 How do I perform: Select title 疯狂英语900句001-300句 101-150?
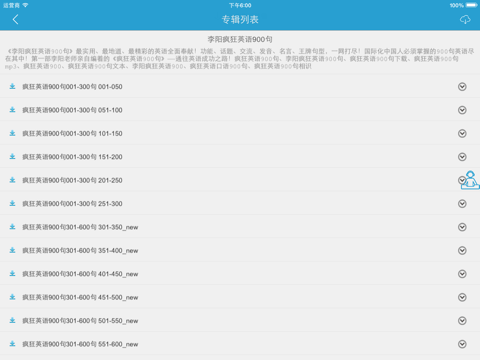72,133
